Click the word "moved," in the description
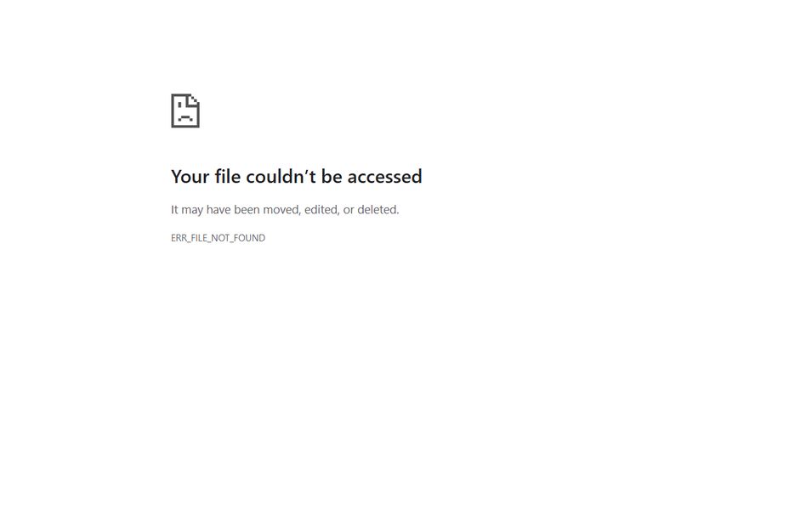Screen dimensions: 812x510 click(x=281, y=210)
